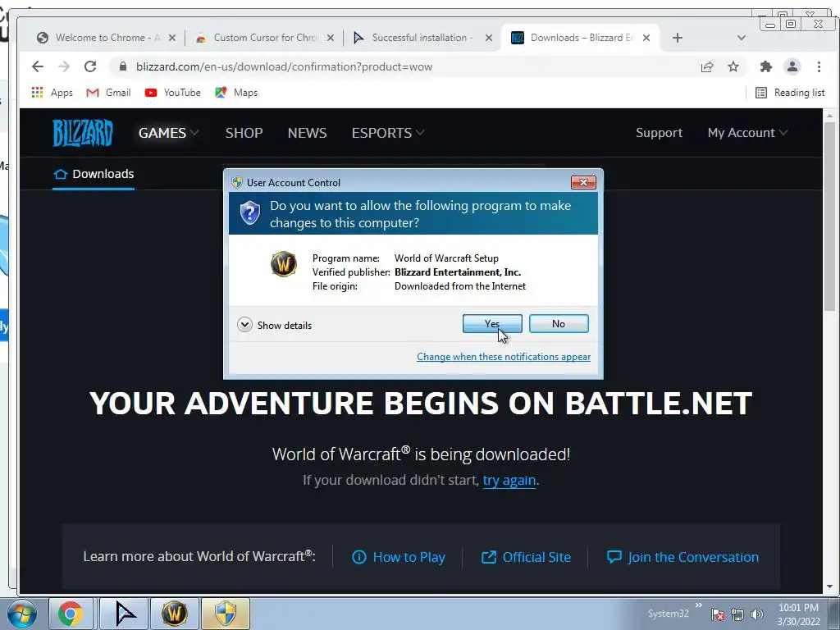Screen dimensions: 840x630
Task: Switch to Custom Cursor for Chrome tab
Action: tap(265, 38)
